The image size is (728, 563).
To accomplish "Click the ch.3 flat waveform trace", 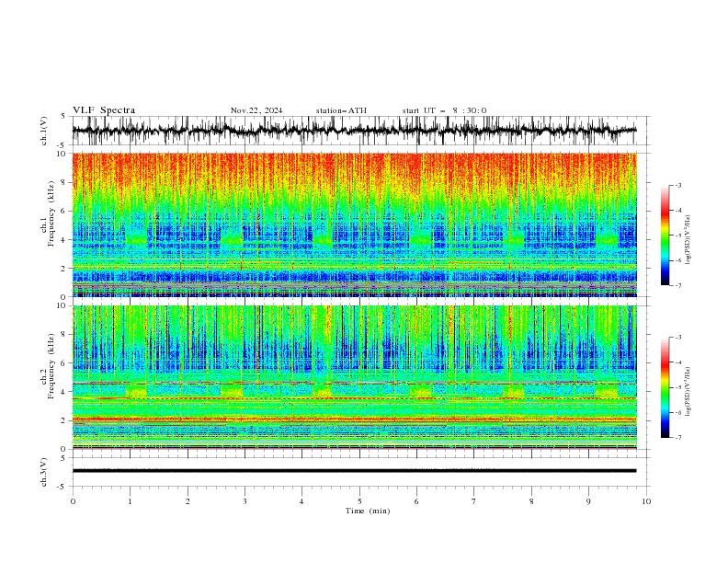I will click(x=354, y=471).
